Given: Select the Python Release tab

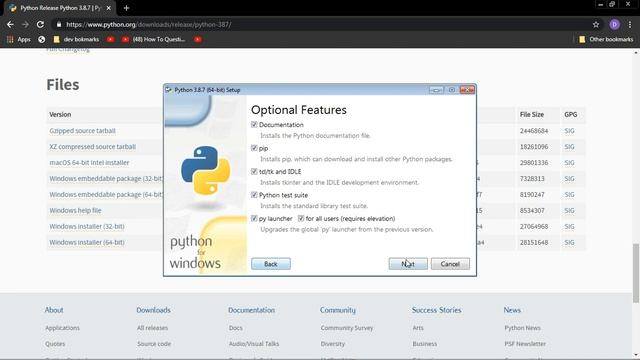Looking at the screenshot, I should [59, 8].
